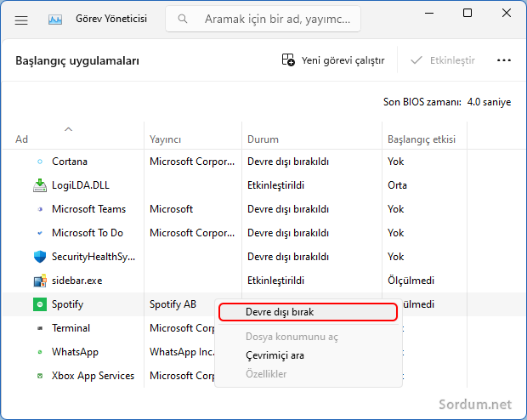
Task: Click Microsoft publisher in Teams row
Action: (172, 209)
